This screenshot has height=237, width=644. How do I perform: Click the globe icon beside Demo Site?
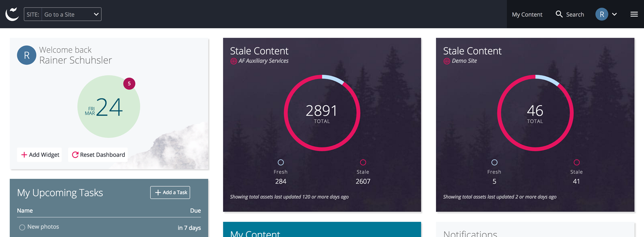coord(447,61)
